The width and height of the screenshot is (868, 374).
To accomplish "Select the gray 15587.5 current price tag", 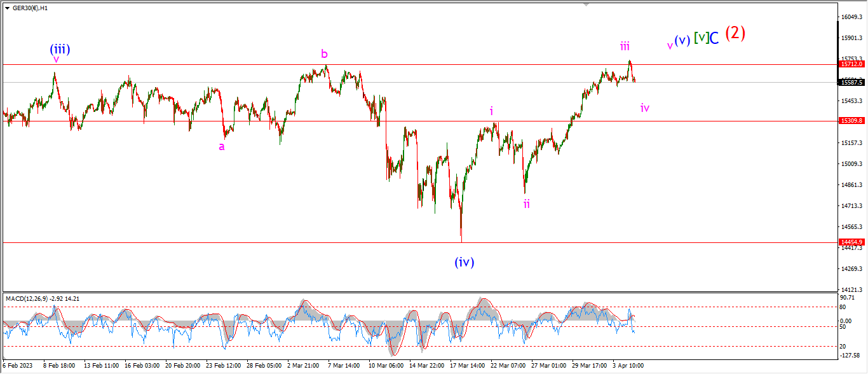I will (x=851, y=82).
